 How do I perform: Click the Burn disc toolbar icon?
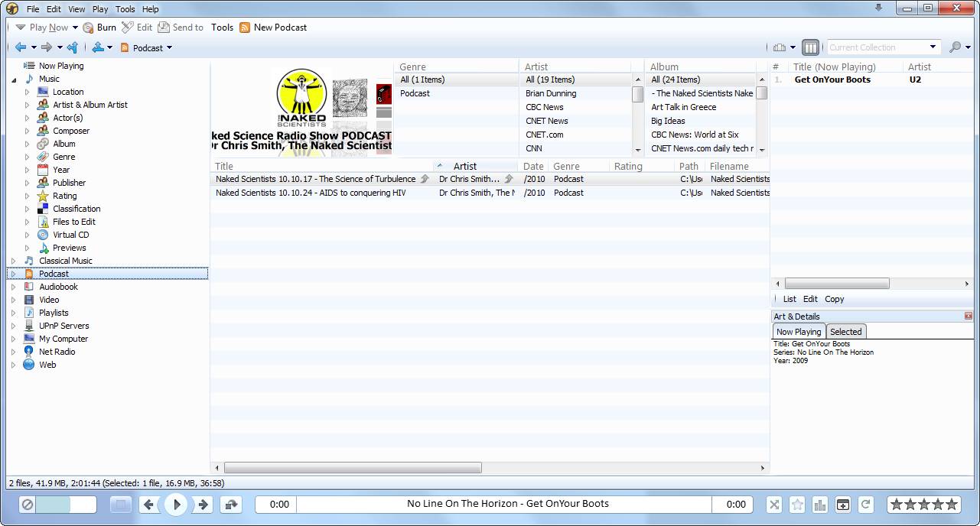89,28
